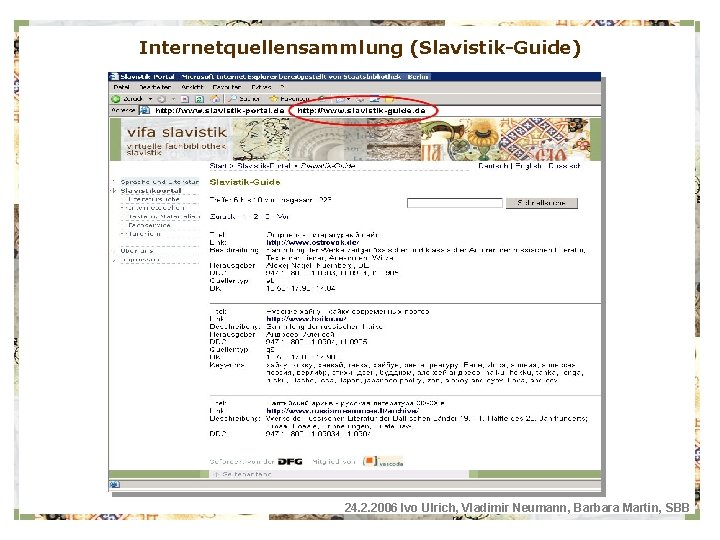
Task: Click the search button beside text field
Action: click(x=542, y=203)
